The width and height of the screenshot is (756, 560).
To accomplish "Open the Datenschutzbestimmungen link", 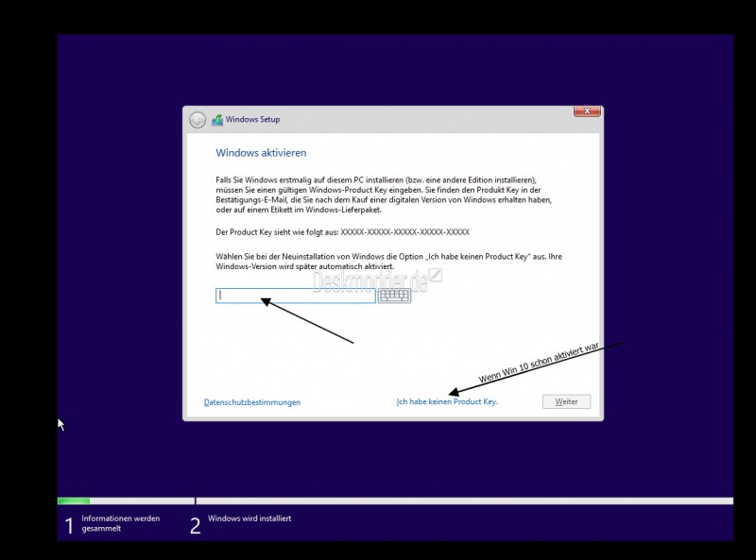I will pyautogui.click(x=252, y=402).
